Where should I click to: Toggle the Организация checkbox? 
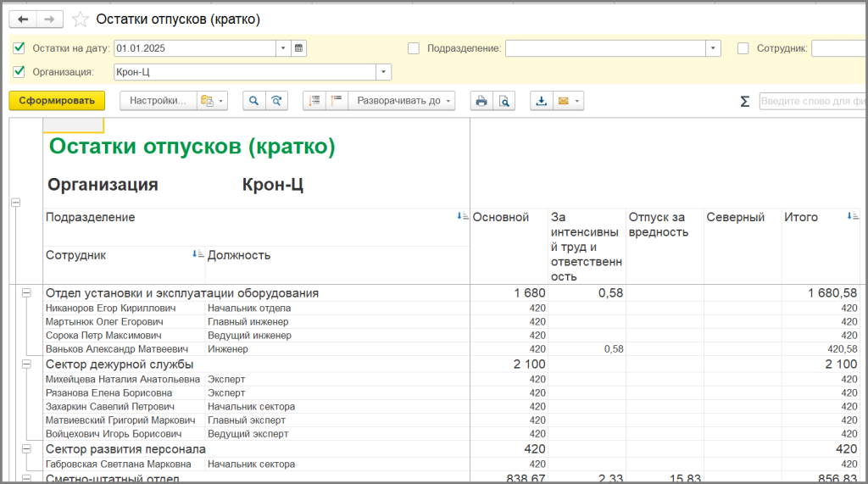click(19, 71)
